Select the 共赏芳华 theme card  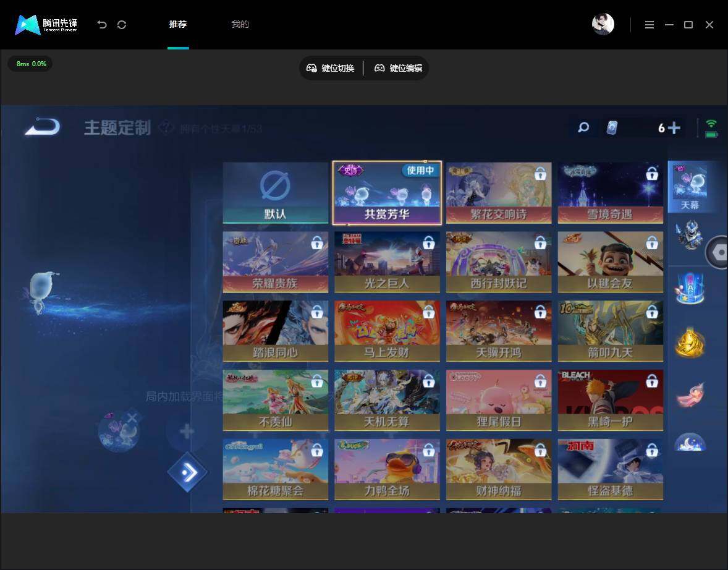pyautogui.click(x=387, y=193)
